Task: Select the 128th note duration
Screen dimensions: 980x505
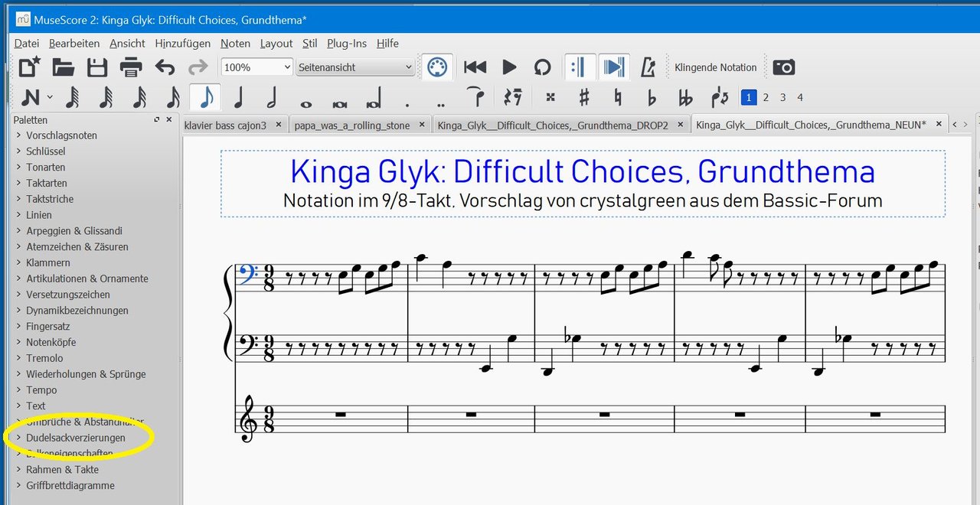Action: click(x=73, y=97)
